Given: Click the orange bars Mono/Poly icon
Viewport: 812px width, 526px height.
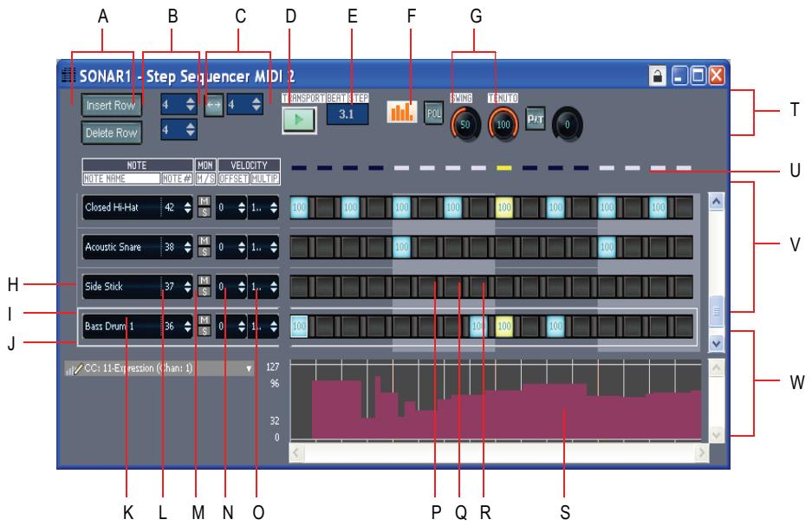Looking at the screenshot, I should 402,111.
